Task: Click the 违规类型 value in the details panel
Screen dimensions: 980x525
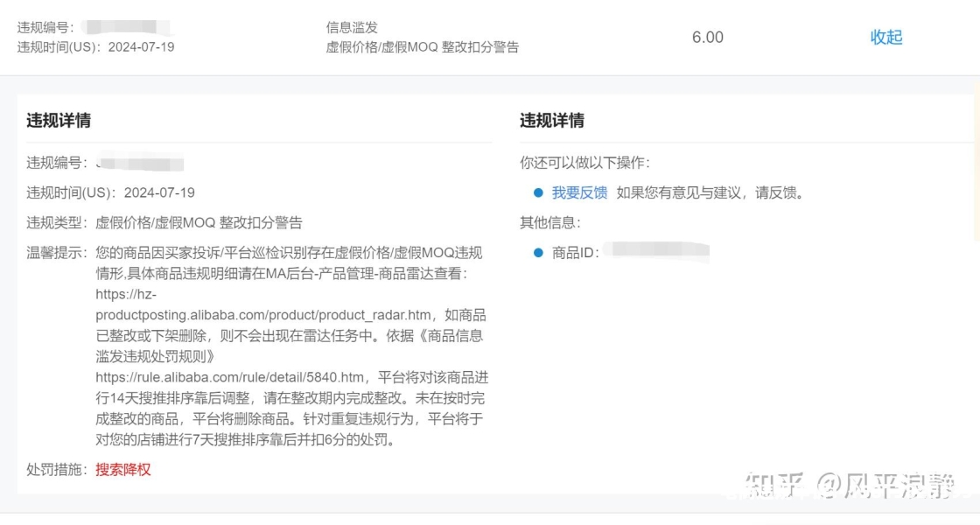Action: pos(199,222)
